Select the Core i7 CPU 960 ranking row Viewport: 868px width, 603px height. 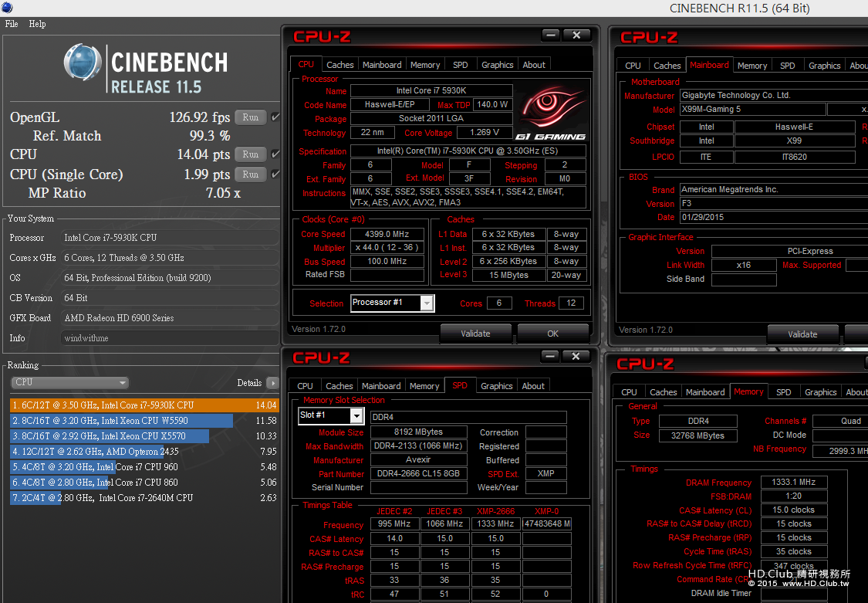pos(144,467)
